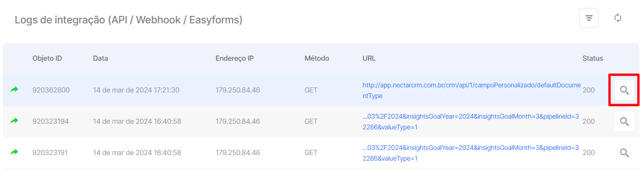
Task: Click the Endereço IP column header
Action: 235,58
